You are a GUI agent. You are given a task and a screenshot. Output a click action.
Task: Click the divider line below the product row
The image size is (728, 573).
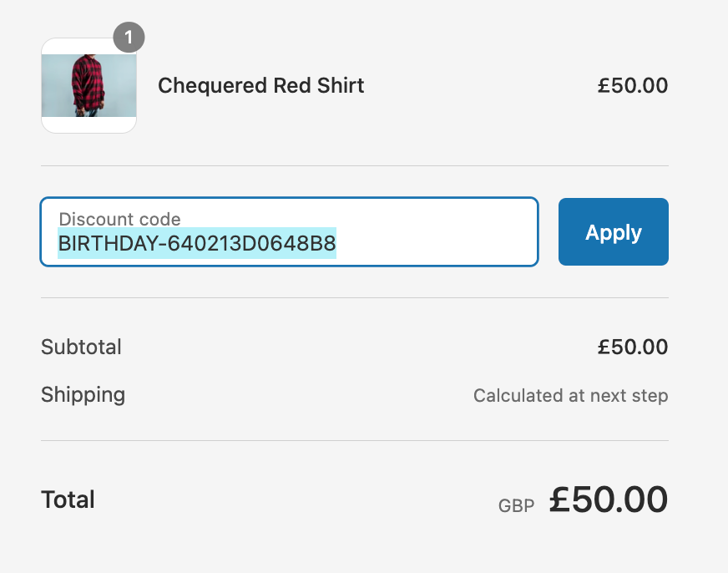(x=355, y=165)
